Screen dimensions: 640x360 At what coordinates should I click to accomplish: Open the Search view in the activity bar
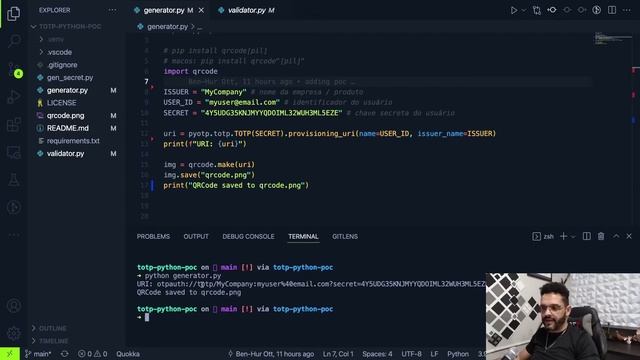[14, 41]
